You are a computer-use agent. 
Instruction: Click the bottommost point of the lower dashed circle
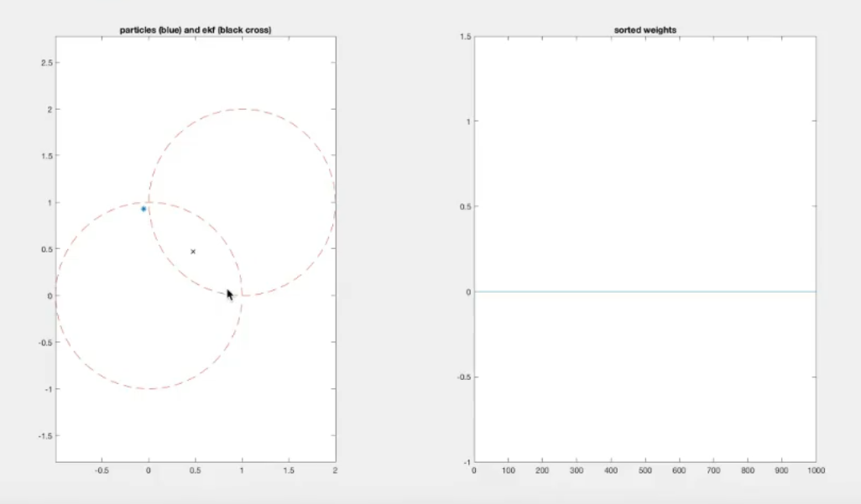(x=149, y=388)
